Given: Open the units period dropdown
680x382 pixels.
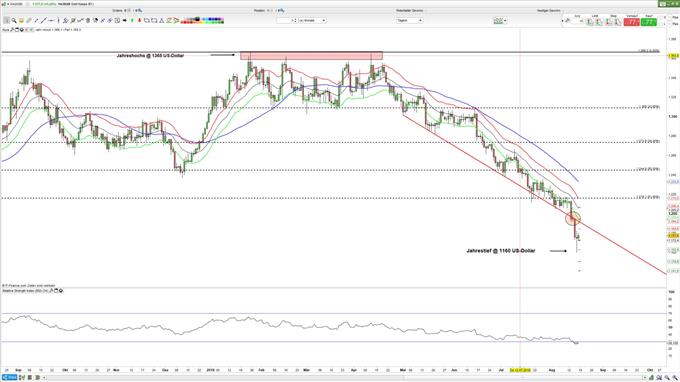Looking at the screenshot, I should (x=312, y=20).
